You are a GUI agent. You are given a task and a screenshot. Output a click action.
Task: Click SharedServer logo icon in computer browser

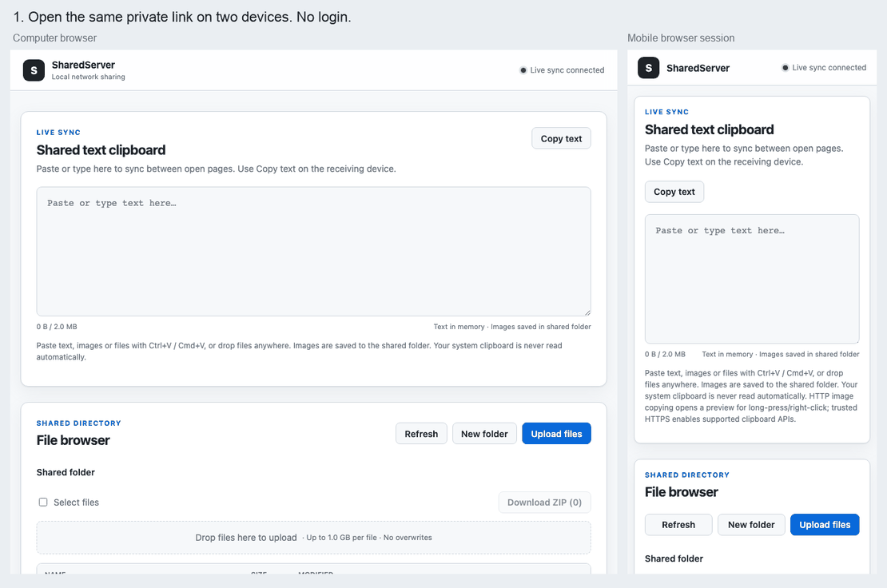pyautogui.click(x=34, y=70)
